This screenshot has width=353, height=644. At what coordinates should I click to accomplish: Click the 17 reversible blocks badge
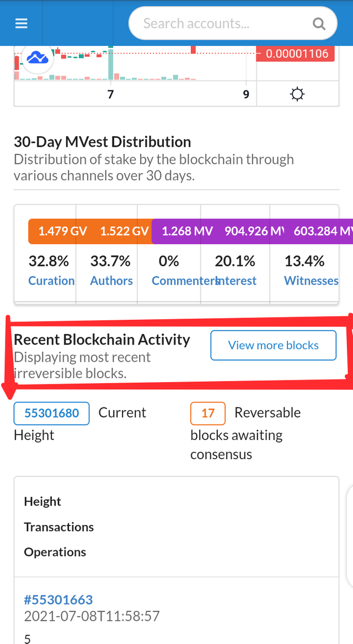(207, 413)
